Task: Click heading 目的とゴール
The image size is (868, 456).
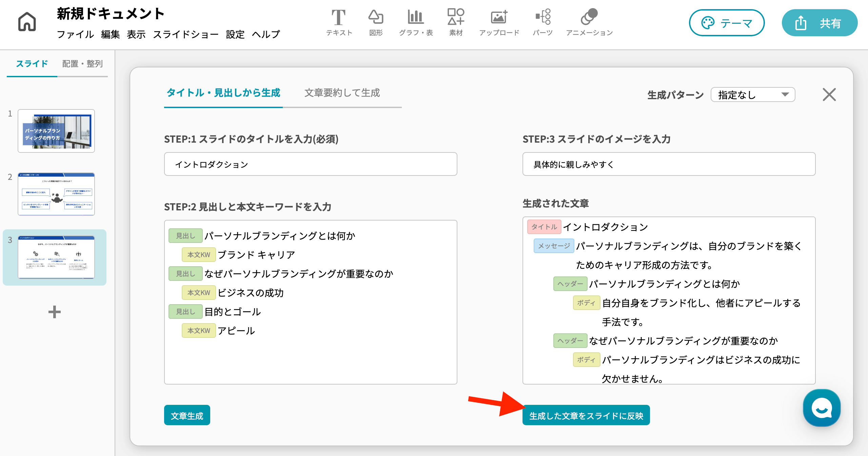Action: point(233,312)
